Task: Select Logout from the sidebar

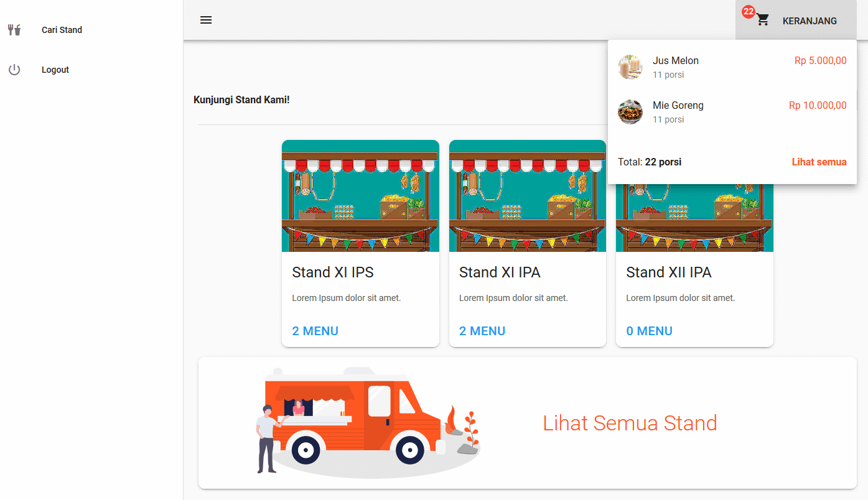Action: 55,70
